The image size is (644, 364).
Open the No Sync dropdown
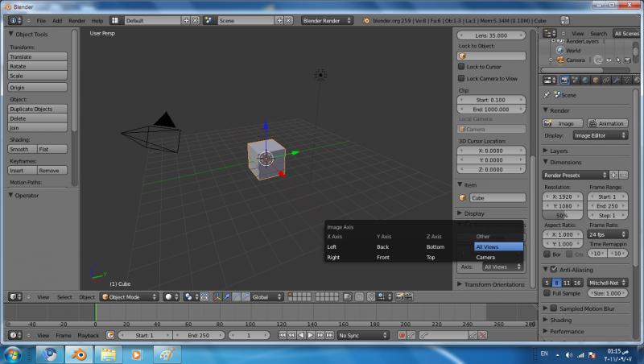(363, 335)
